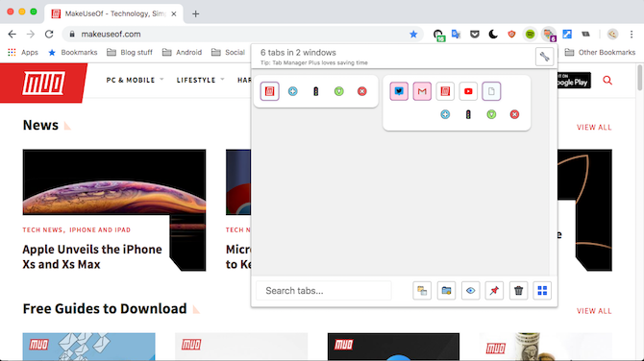
Task: Open the site search magnifier
Action: point(607,81)
